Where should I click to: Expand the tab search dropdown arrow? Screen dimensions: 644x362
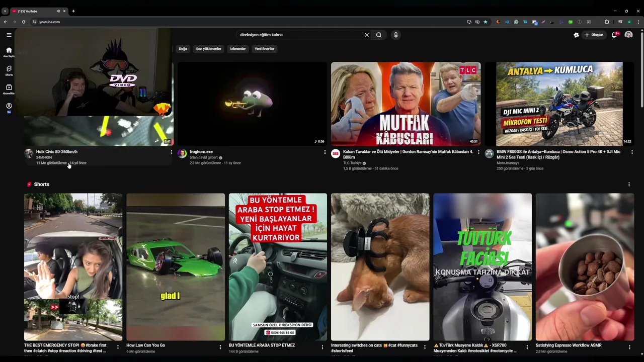pos(5,11)
